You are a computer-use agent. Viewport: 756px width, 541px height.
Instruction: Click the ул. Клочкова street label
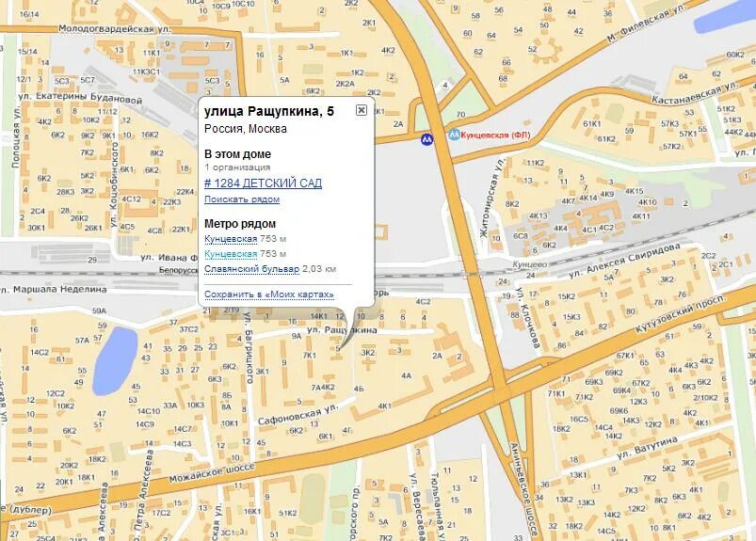pyautogui.click(x=528, y=317)
